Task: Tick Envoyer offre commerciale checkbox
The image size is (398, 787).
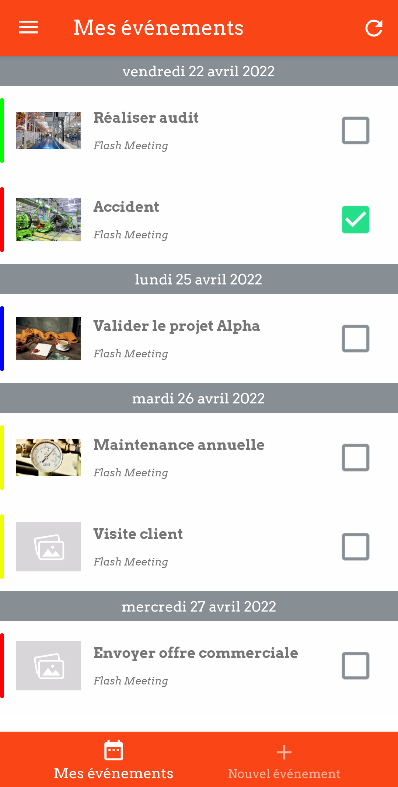Action: (355, 666)
